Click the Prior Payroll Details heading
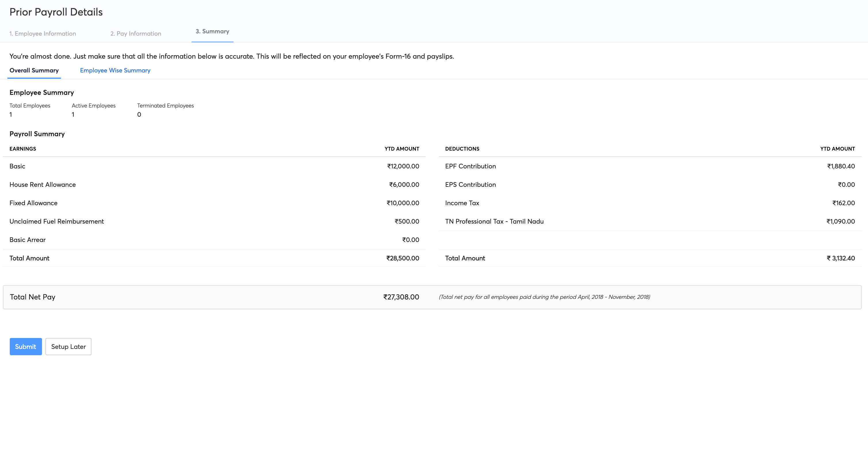The height and width of the screenshot is (465, 868). pos(56,12)
